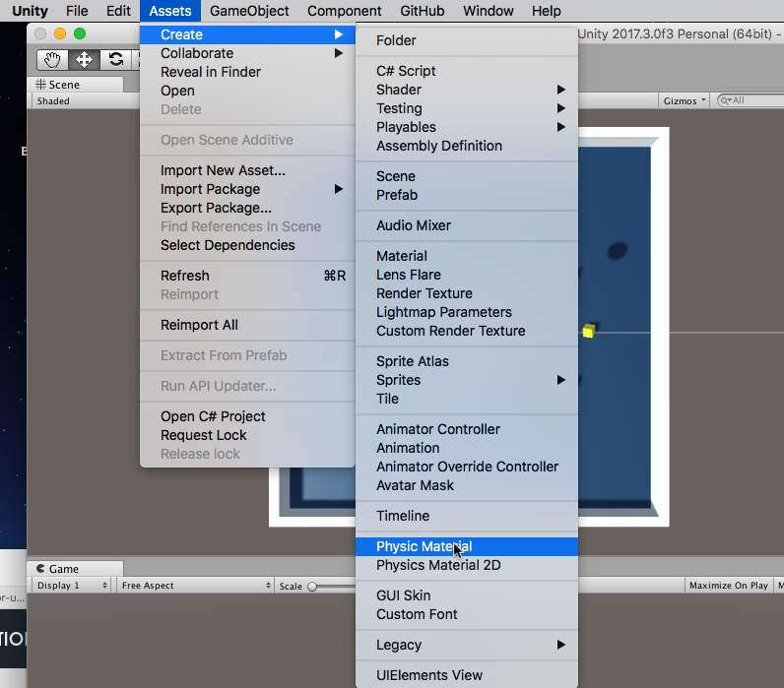The width and height of the screenshot is (784, 688).
Task: Open the Display 1 dropdown
Action: (72, 585)
